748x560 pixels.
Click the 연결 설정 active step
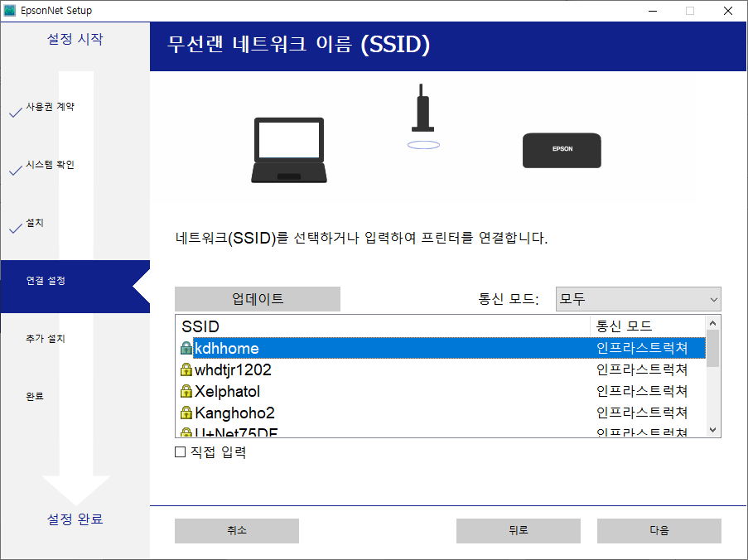tap(75, 287)
